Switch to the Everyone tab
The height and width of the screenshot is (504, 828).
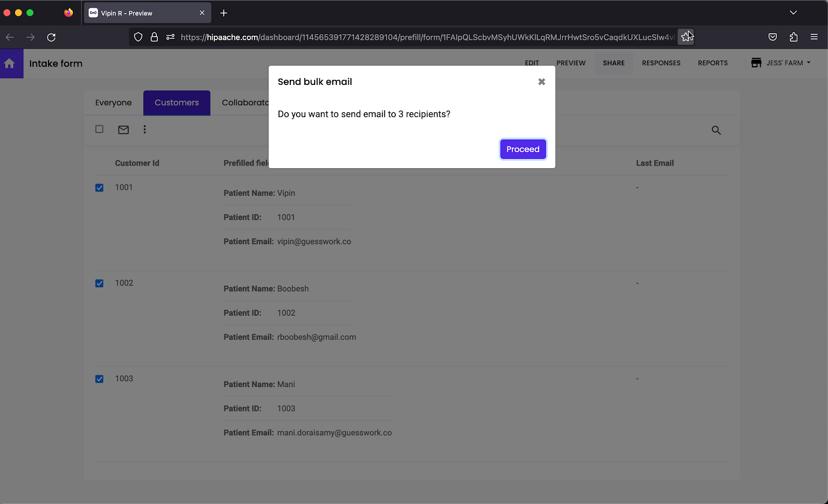[x=113, y=102]
